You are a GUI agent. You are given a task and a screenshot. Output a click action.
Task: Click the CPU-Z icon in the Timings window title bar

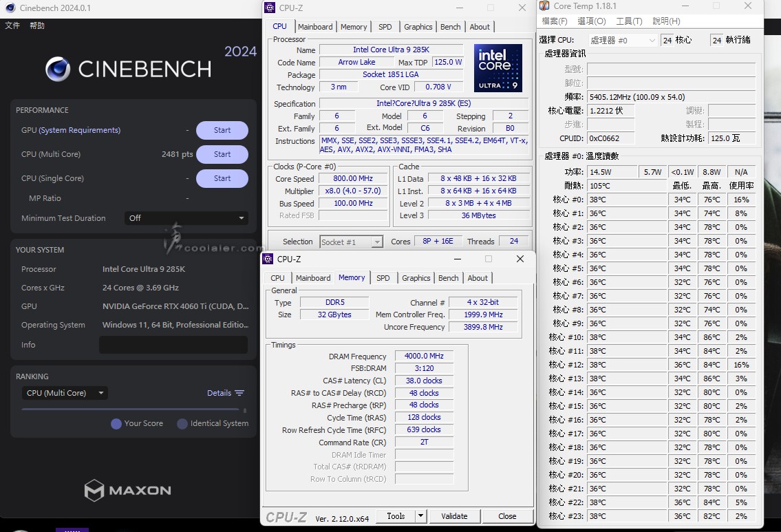coord(268,259)
